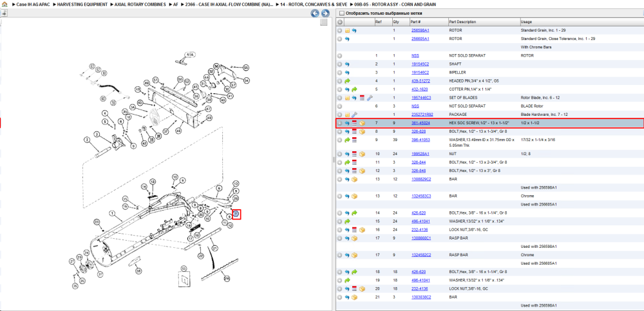
Task: Go to the home icon in breadcrumb
Action: (x=5, y=4)
